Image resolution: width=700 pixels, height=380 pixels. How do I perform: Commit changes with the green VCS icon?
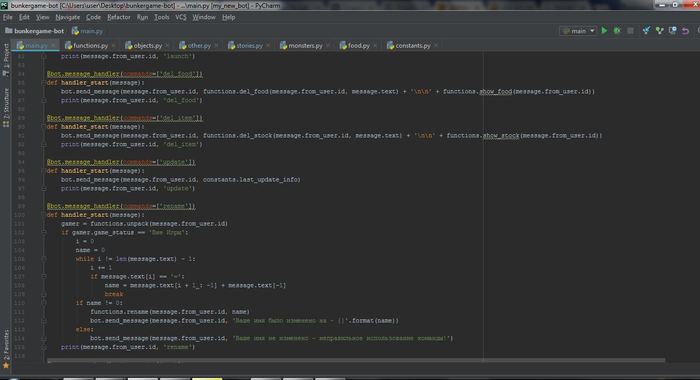click(x=659, y=30)
